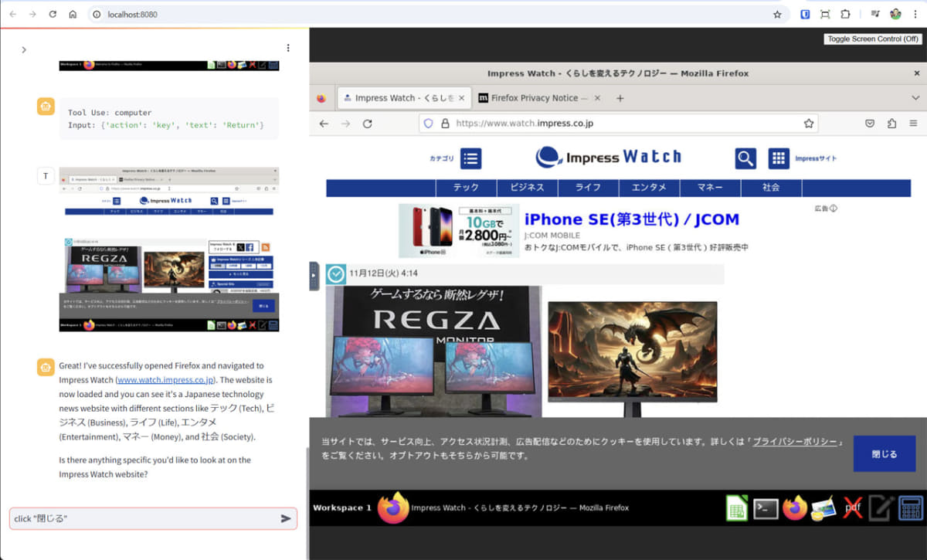Open Firefox extensions puzzle icon
The height and width of the screenshot is (560, 927).
pos(891,124)
